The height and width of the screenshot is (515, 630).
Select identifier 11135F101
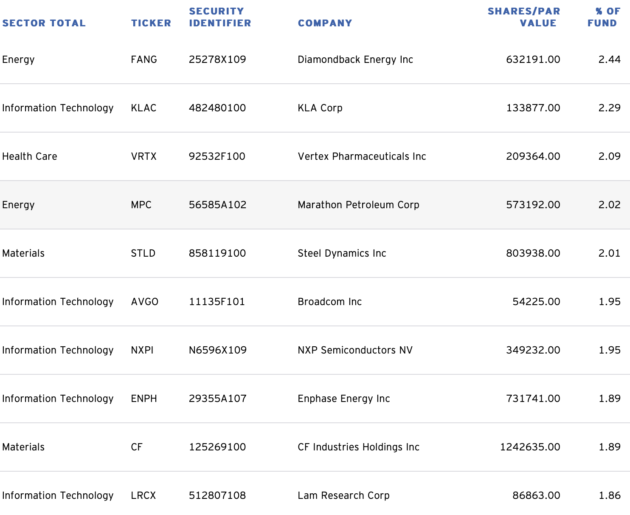coord(217,302)
